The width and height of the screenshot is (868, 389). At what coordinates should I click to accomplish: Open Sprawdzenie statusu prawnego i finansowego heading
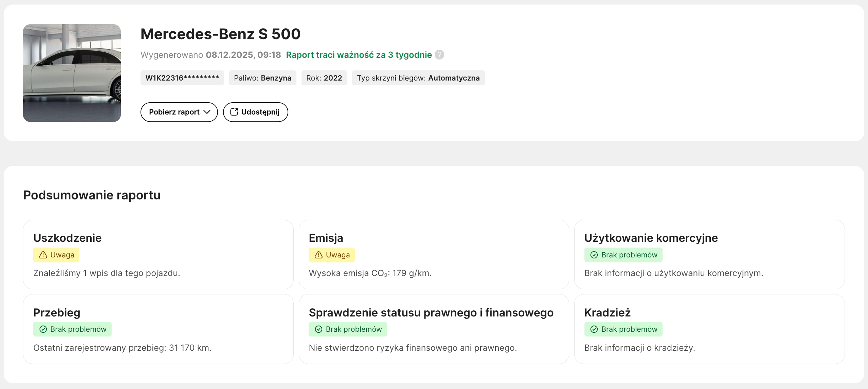click(x=431, y=313)
